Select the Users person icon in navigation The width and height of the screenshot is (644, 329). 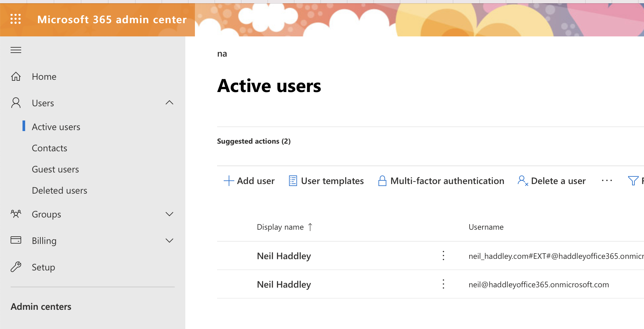(x=16, y=103)
